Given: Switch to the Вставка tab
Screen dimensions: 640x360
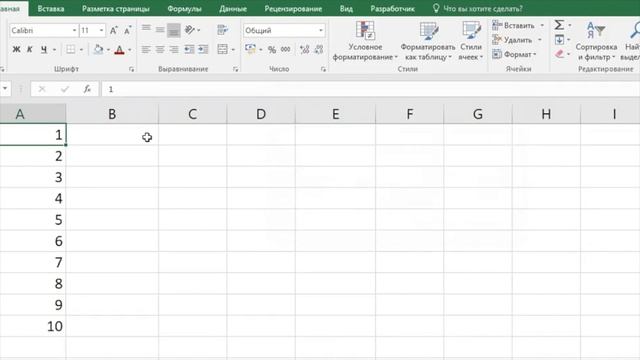Looking at the screenshot, I should click(51, 9).
